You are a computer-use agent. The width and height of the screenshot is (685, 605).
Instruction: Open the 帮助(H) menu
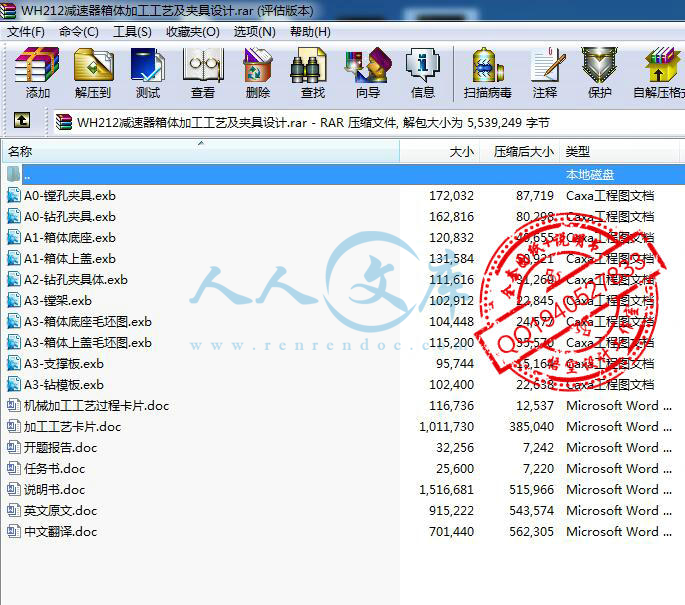pos(310,32)
